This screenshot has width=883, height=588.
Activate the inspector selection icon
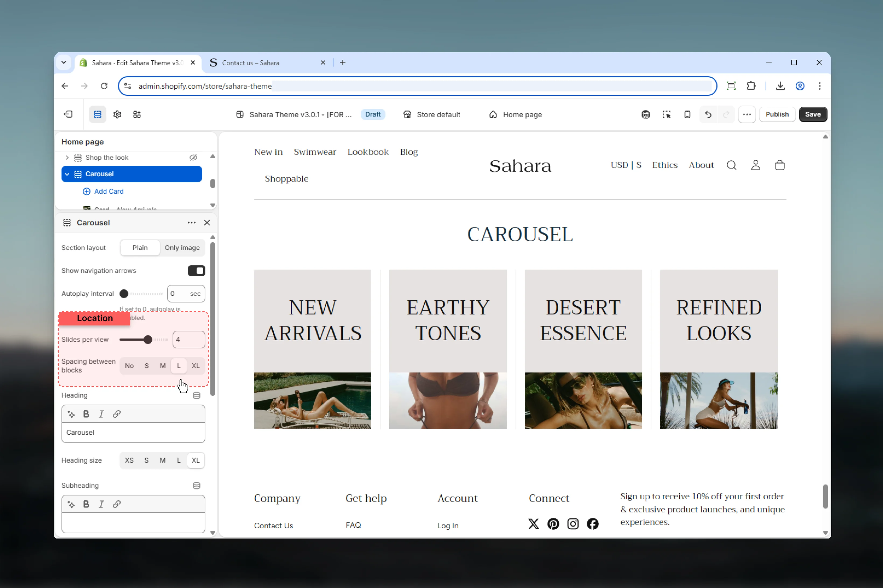(667, 114)
